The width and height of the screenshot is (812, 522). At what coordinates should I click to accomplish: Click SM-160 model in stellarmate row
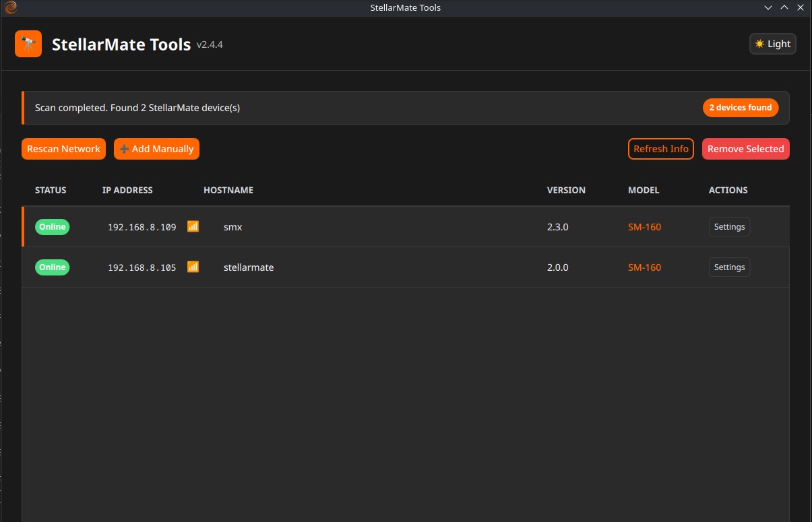click(x=644, y=267)
